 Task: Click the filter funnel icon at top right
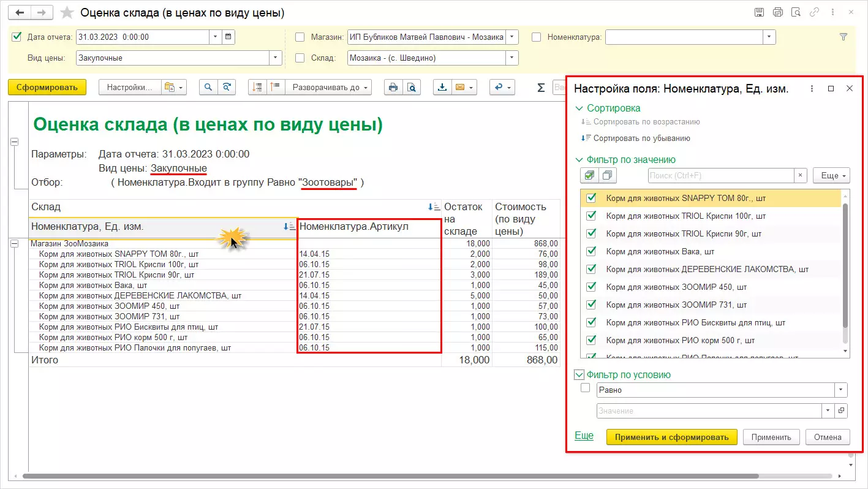pos(843,37)
